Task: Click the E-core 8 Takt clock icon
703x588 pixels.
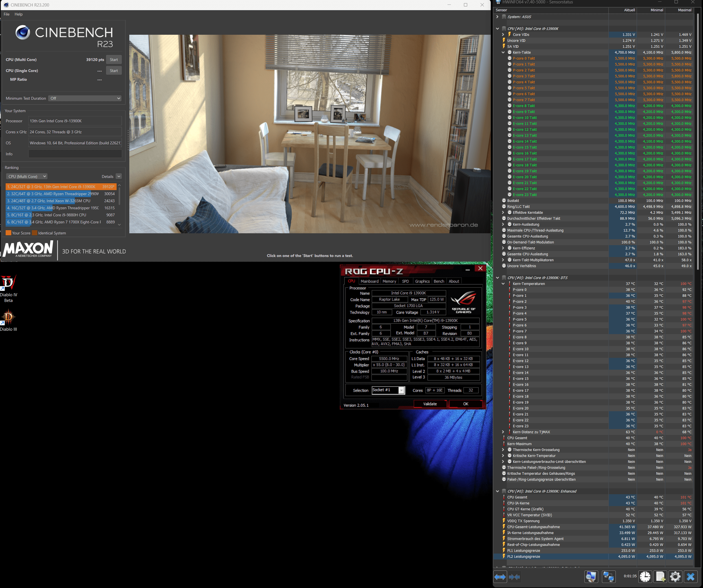Action: (510, 106)
